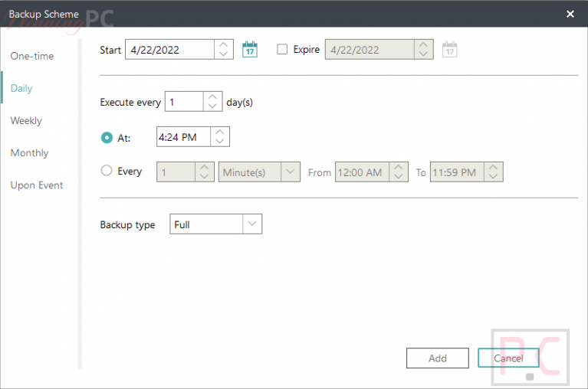Click the Add button
The height and width of the screenshot is (389, 588).
(437, 358)
